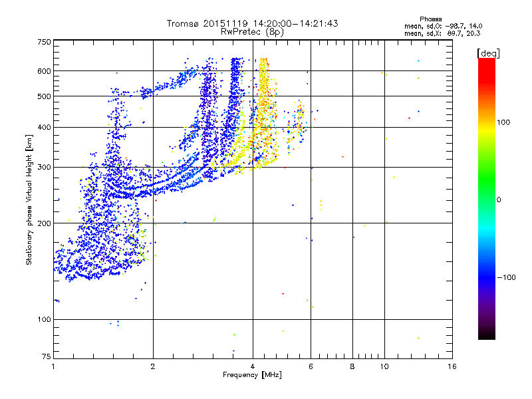
Task: Click the y-axis tick label '200'
Action: tap(45, 223)
